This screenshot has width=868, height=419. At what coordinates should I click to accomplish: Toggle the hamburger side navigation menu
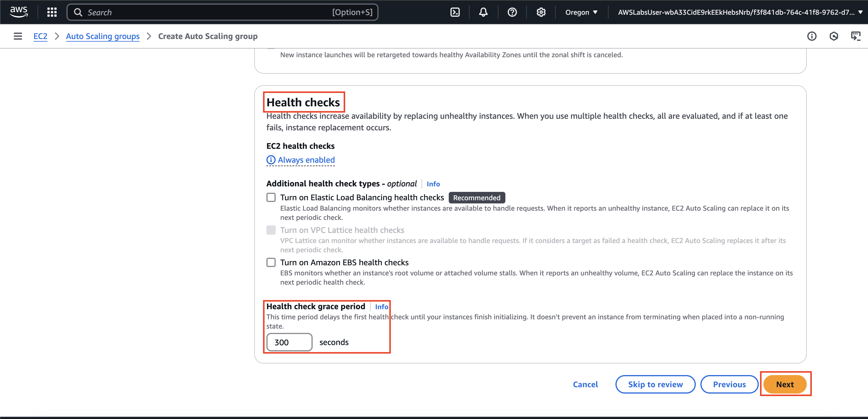click(18, 36)
